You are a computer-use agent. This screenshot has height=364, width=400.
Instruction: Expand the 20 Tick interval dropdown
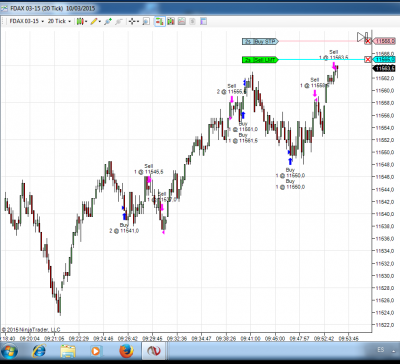point(60,21)
